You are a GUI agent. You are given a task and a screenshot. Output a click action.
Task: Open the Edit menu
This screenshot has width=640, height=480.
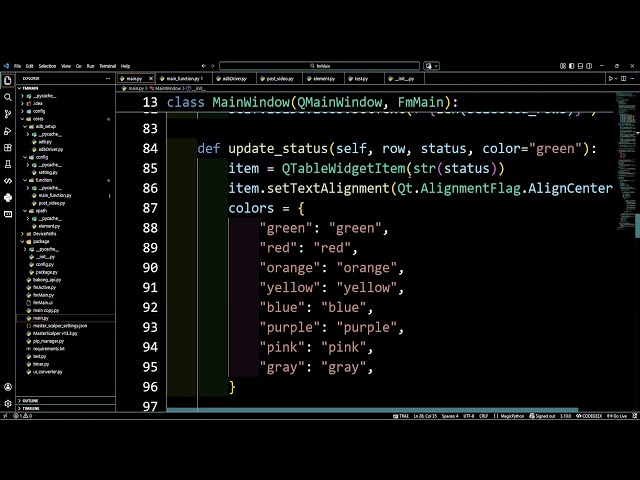(x=29, y=66)
